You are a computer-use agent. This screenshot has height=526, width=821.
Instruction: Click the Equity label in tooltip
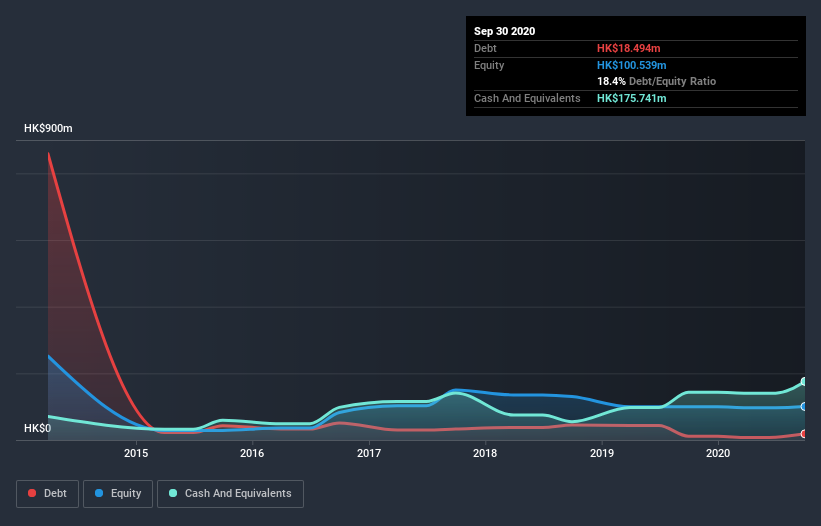click(x=489, y=65)
